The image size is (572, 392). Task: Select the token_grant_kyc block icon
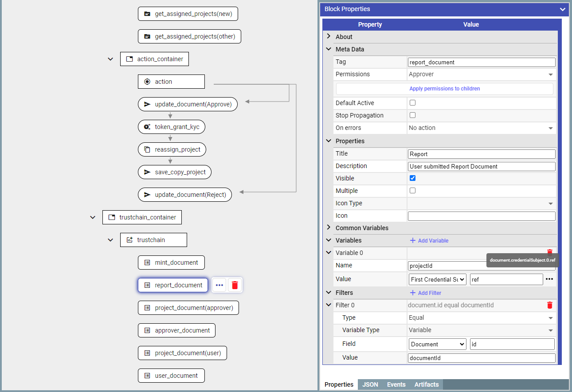tap(147, 127)
